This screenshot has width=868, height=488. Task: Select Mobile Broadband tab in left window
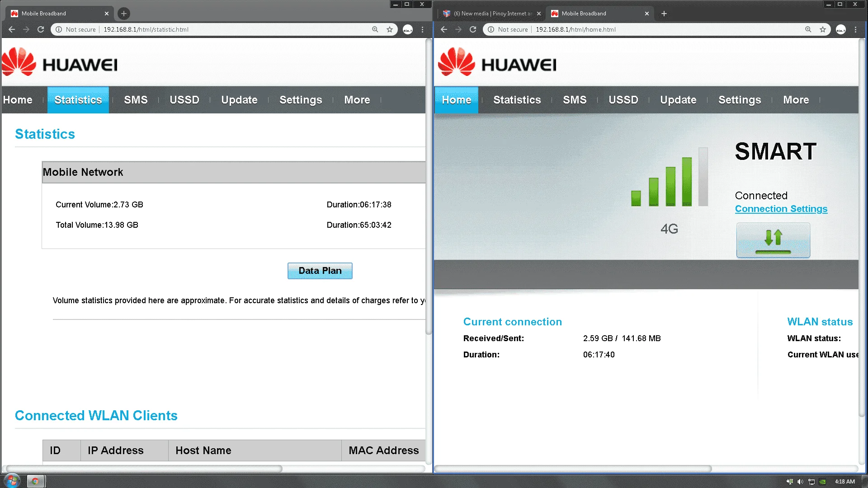coord(60,14)
